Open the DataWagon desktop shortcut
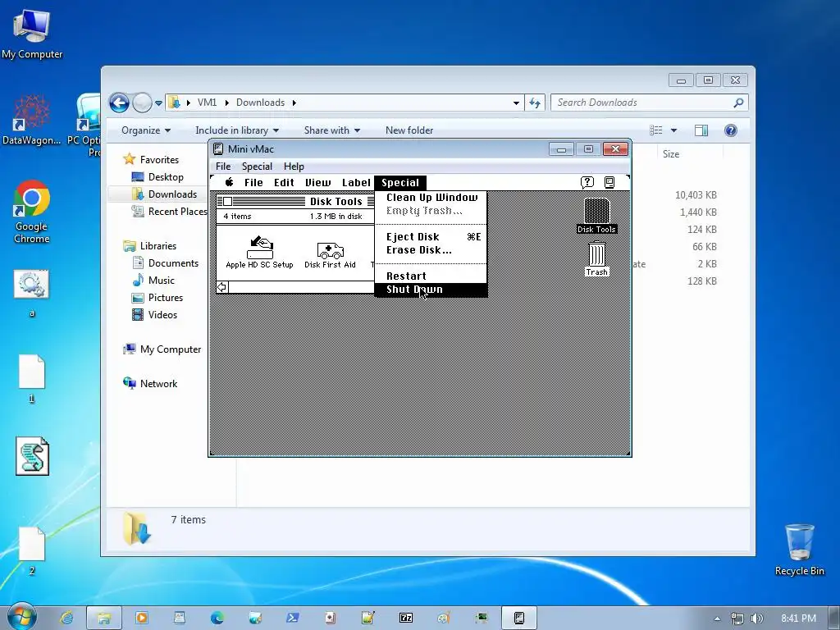 [x=32, y=119]
